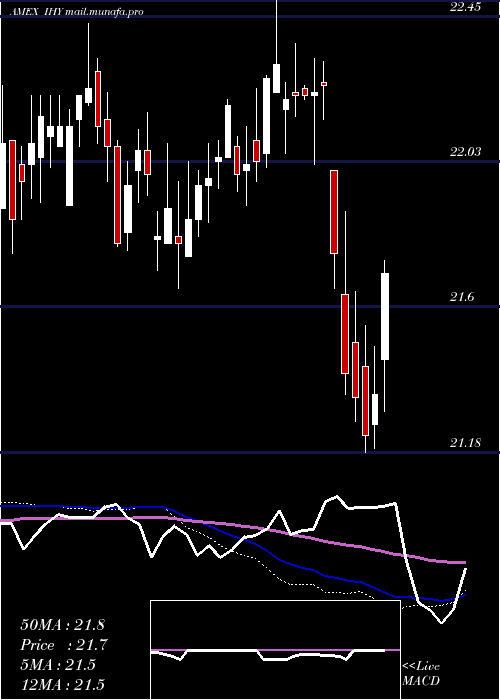Click the Price : 21.7 reading
Image resolution: width=500 pixels, height=700 pixels.
64,645
